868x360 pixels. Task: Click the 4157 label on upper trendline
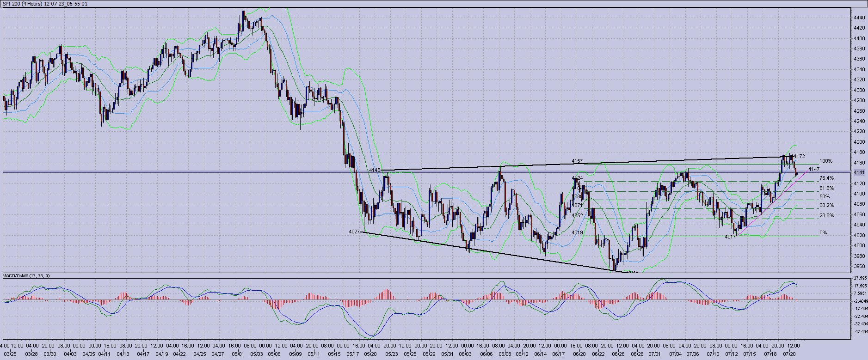point(577,161)
